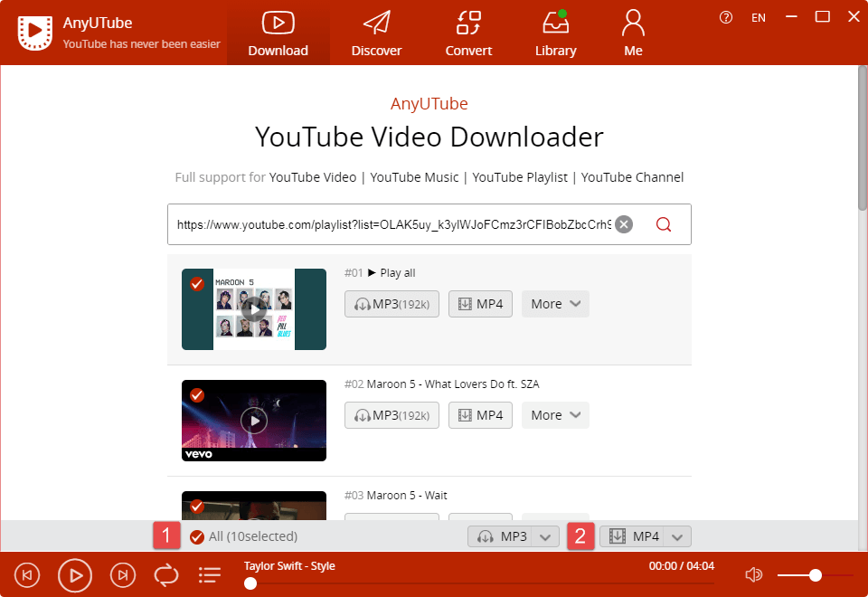Download What Lovers Do as MP3(192k)
Screen dimensions: 868x597
(392, 415)
